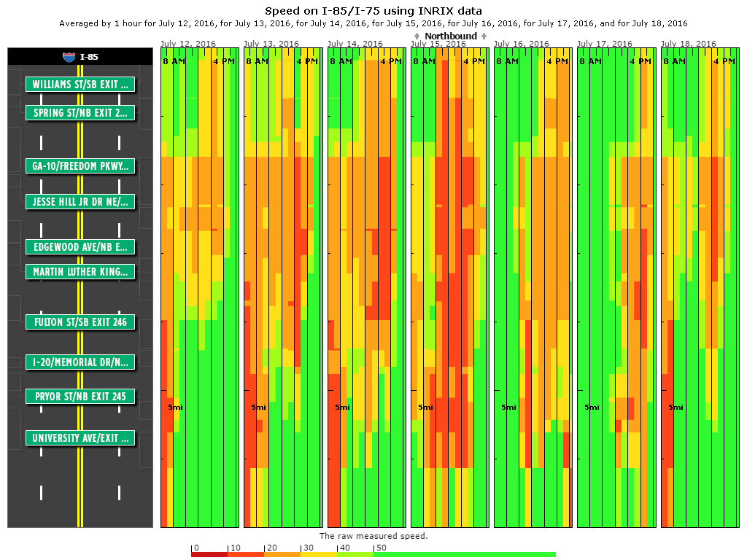The height and width of the screenshot is (560, 747).
Task: Click the "July 16, 2016" date label
Action: tap(522, 43)
